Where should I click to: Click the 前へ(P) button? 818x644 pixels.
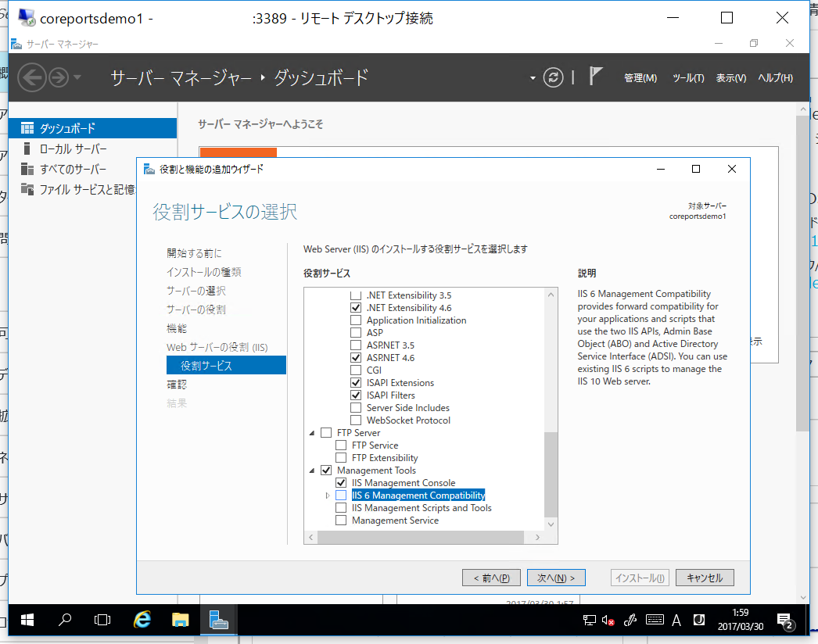(x=491, y=578)
